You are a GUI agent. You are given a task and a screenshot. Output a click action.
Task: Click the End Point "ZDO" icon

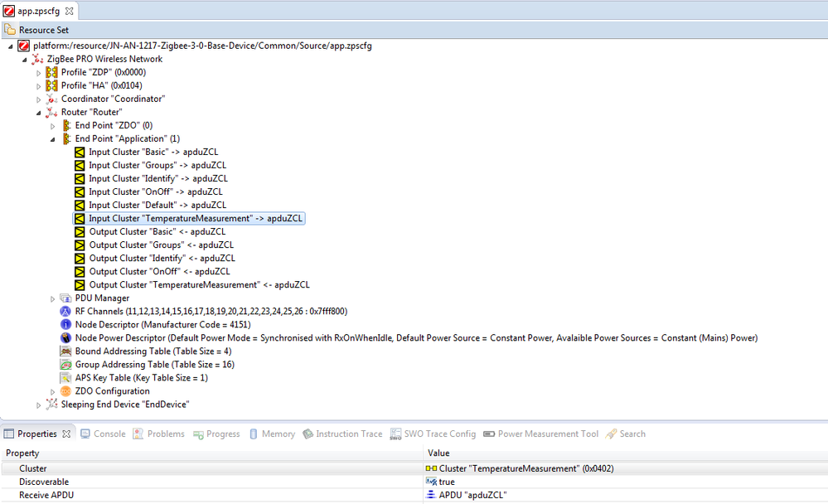(x=66, y=125)
